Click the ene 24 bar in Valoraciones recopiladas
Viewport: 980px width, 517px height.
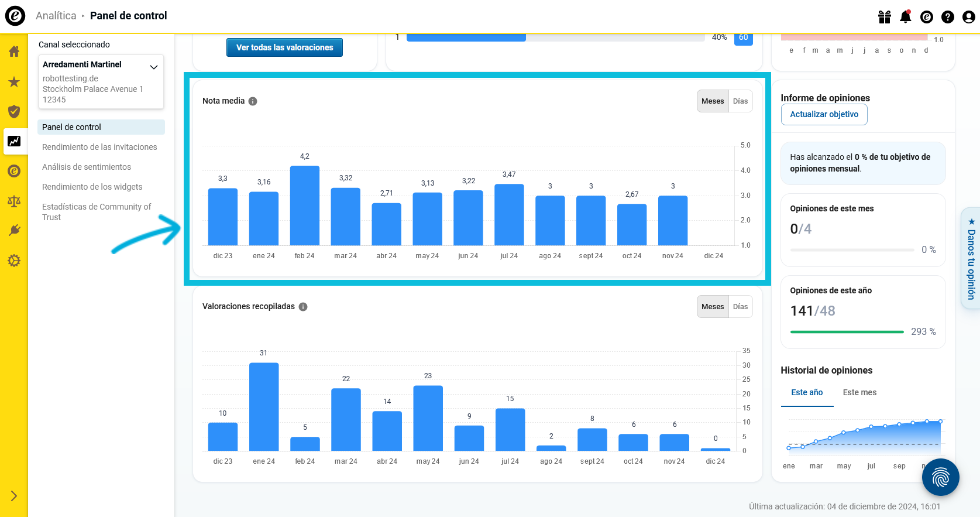[x=264, y=407]
